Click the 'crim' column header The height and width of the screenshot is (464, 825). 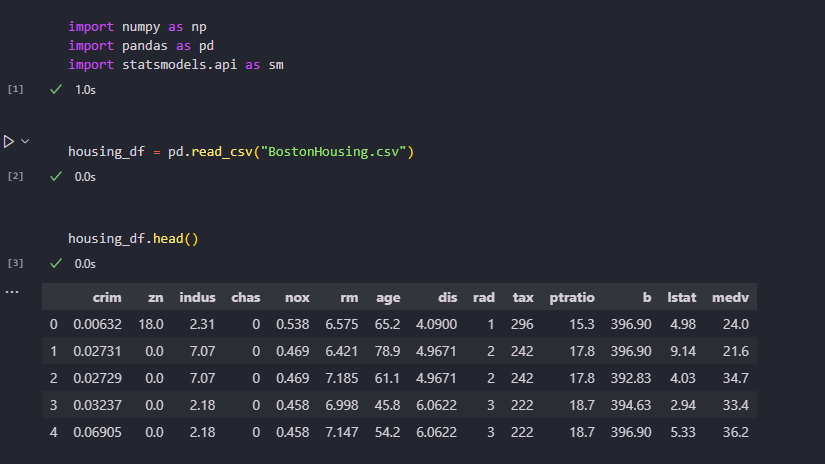tap(107, 298)
